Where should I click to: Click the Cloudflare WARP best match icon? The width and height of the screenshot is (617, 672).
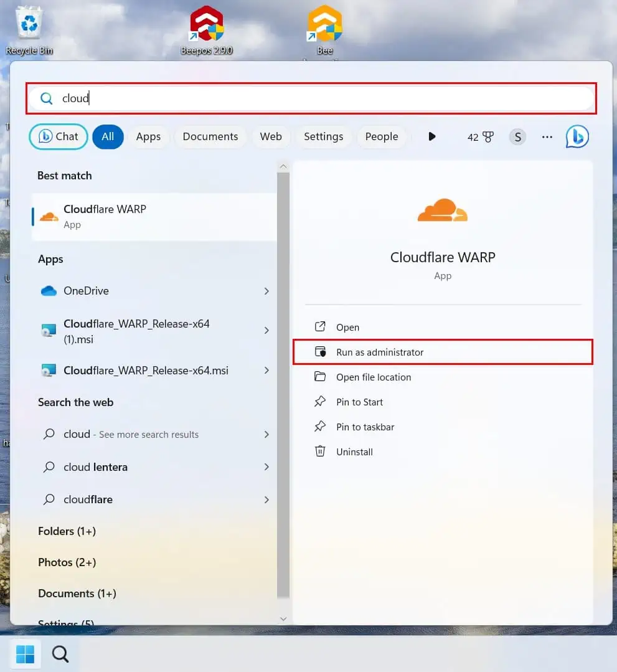pyautogui.click(x=49, y=217)
